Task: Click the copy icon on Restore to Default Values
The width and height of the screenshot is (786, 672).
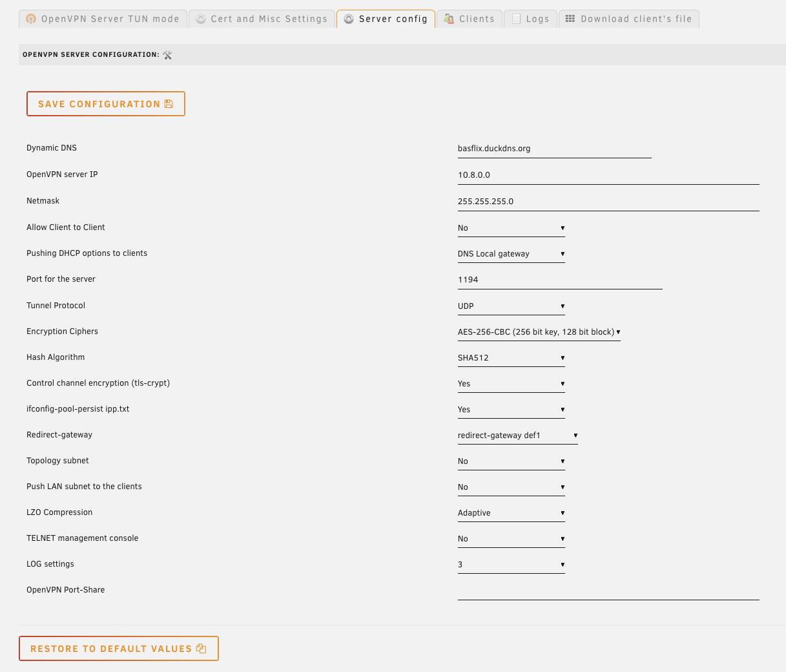Action: [202, 649]
